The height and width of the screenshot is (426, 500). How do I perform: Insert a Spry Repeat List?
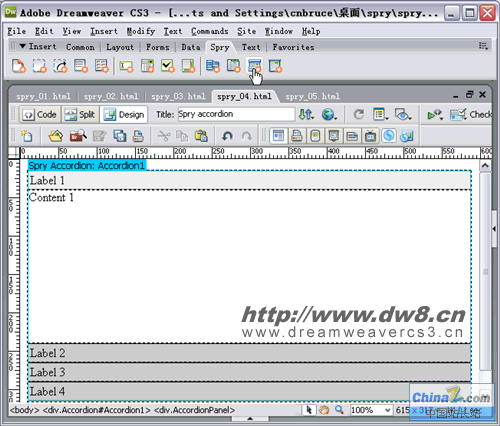(81, 66)
